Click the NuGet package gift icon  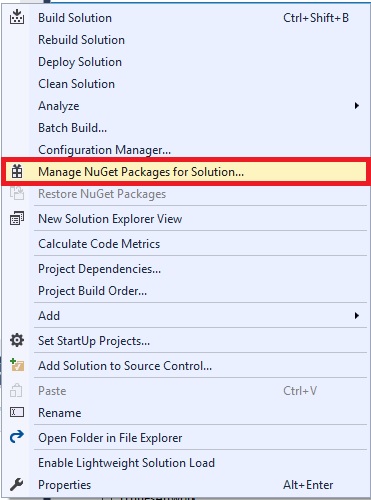tap(17, 172)
